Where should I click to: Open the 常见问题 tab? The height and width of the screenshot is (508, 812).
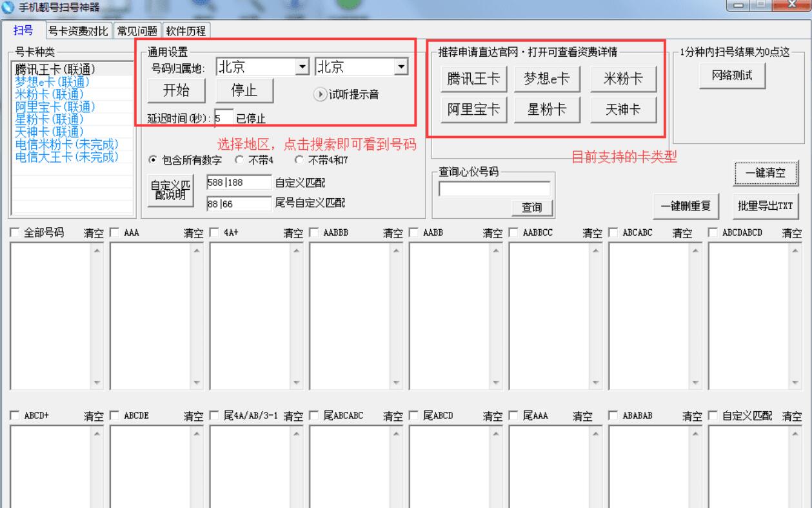point(137,31)
